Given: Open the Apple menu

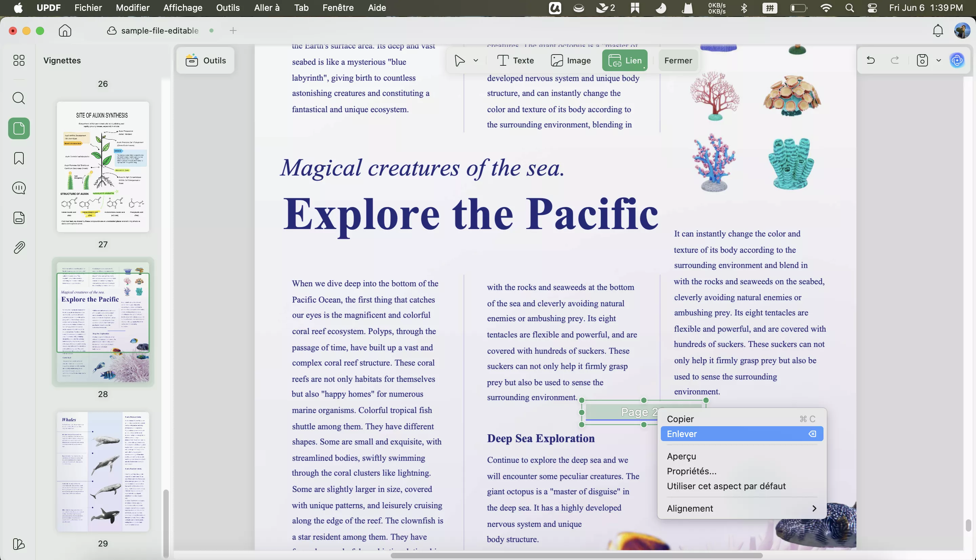Looking at the screenshot, I should [x=18, y=8].
